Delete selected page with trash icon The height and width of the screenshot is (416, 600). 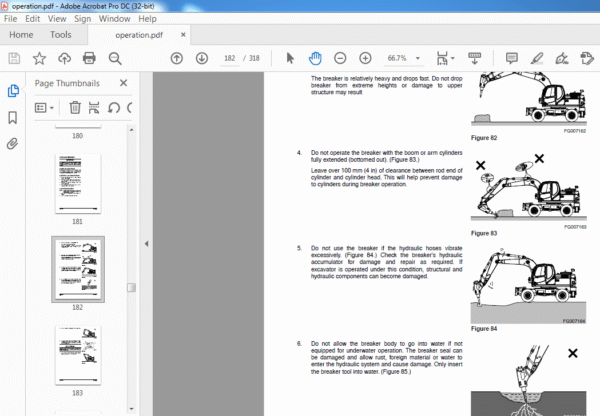pyautogui.click(x=75, y=108)
